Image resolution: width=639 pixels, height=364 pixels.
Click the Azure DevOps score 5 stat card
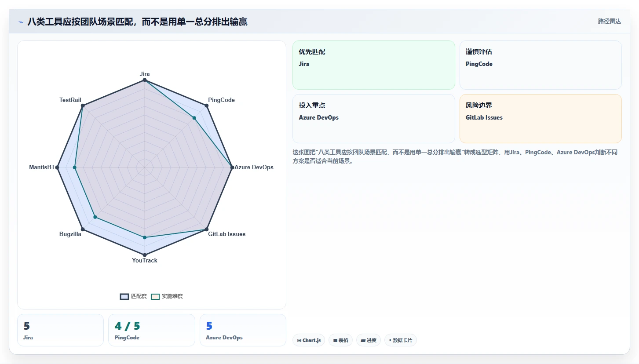pos(243,330)
